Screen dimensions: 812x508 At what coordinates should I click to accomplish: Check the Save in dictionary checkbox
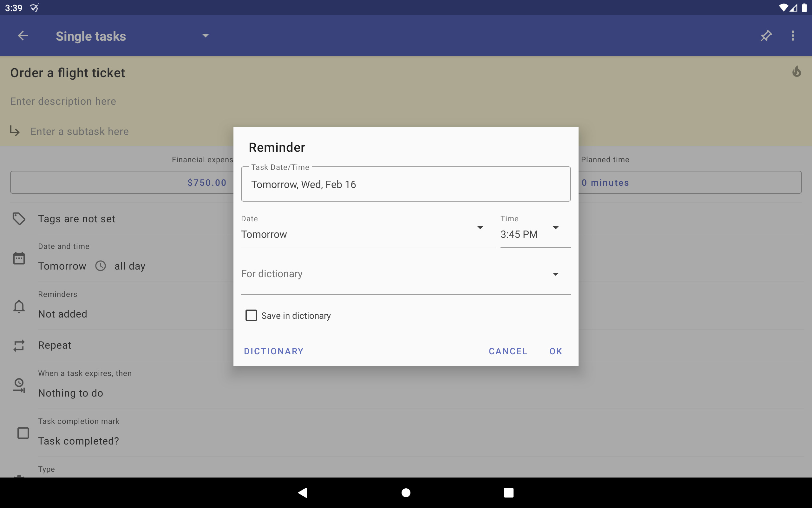click(x=251, y=316)
